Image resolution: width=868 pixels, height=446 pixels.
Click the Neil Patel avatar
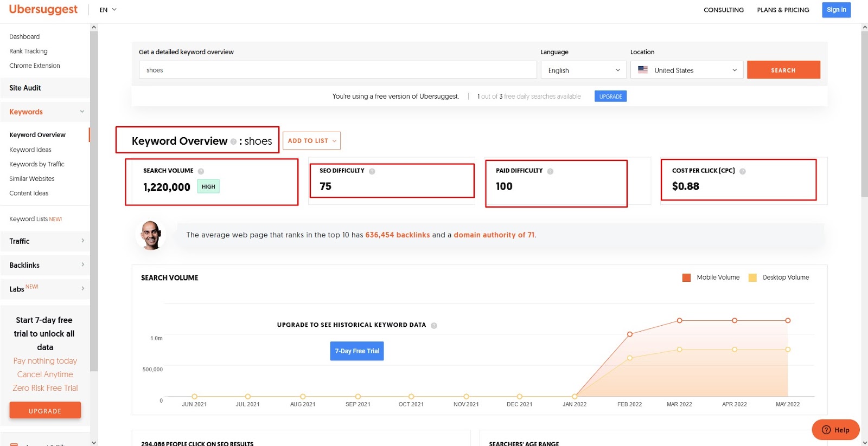pos(151,235)
